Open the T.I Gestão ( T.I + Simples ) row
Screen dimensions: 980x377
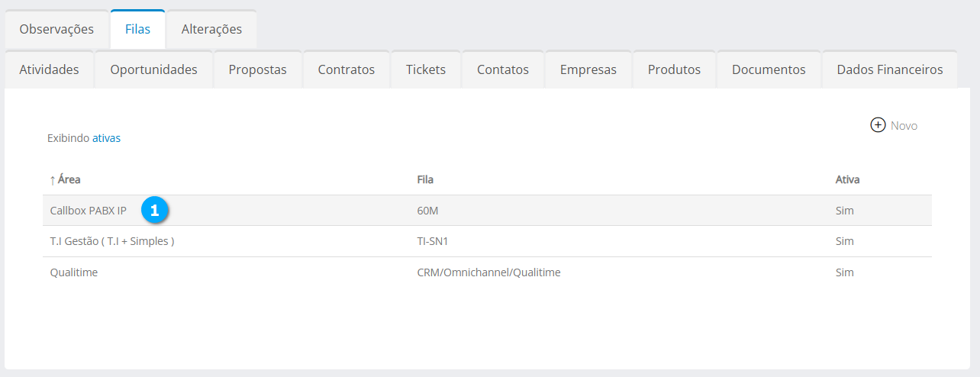(112, 241)
